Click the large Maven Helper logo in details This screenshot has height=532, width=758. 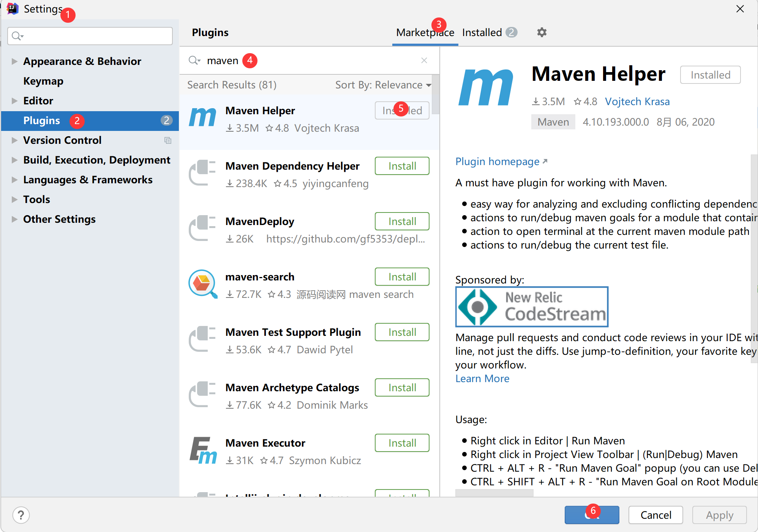point(486,88)
